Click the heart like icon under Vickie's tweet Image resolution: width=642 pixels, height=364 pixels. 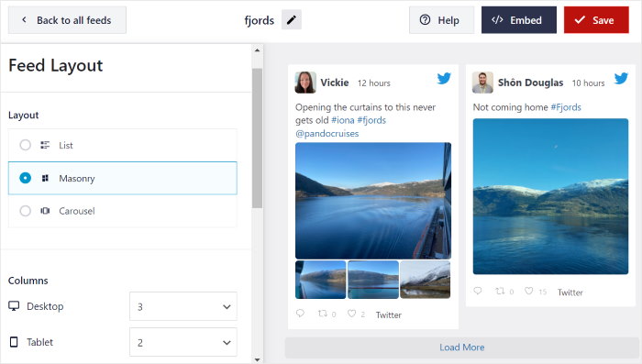tap(351, 314)
